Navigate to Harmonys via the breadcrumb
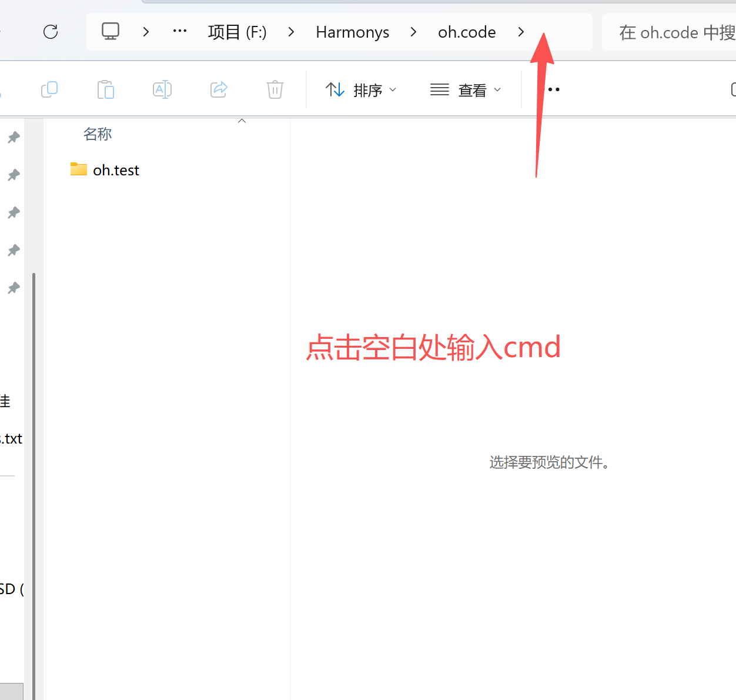Screen dimensions: 736x700 point(352,32)
